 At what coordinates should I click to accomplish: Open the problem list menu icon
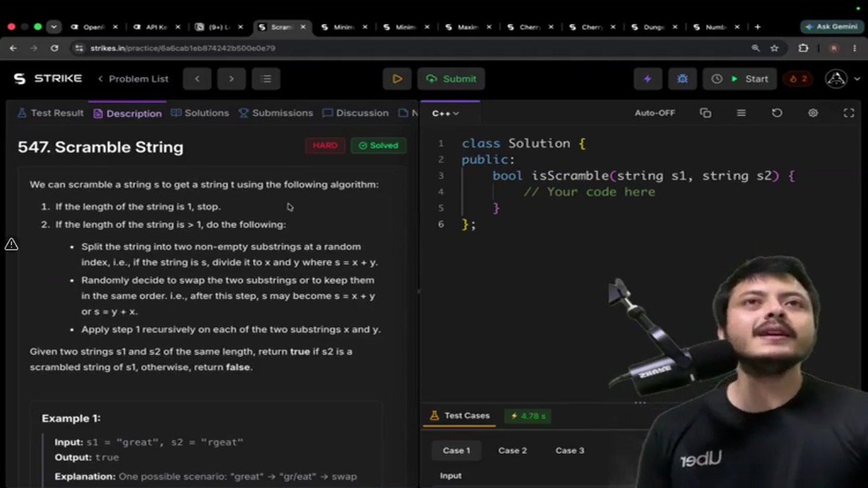tap(266, 79)
